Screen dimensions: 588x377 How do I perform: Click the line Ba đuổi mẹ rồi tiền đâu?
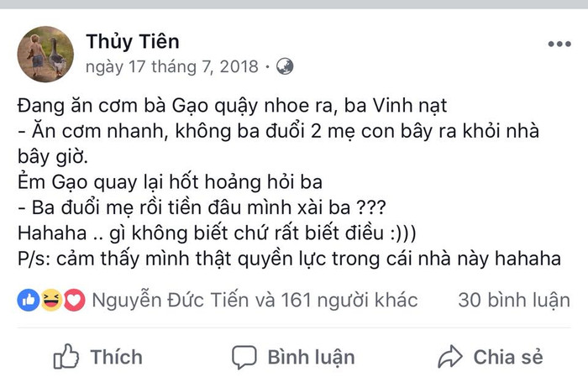coord(202,207)
